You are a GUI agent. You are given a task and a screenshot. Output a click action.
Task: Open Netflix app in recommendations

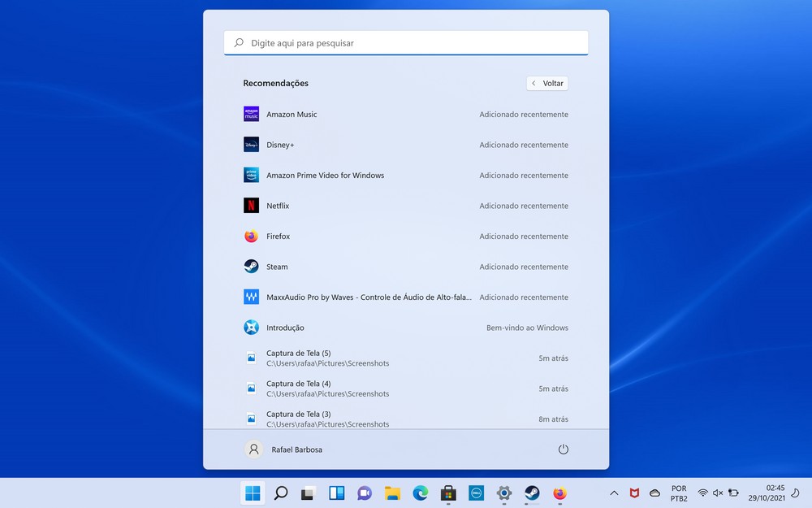[278, 206]
